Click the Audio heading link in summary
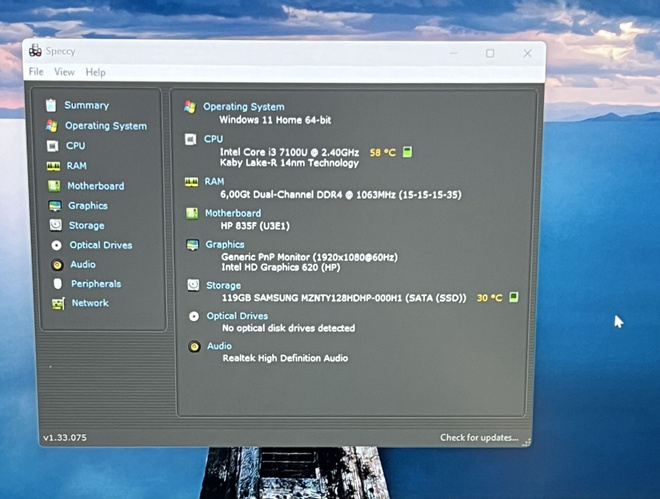The image size is (660, 499). [x=219, y=346]
